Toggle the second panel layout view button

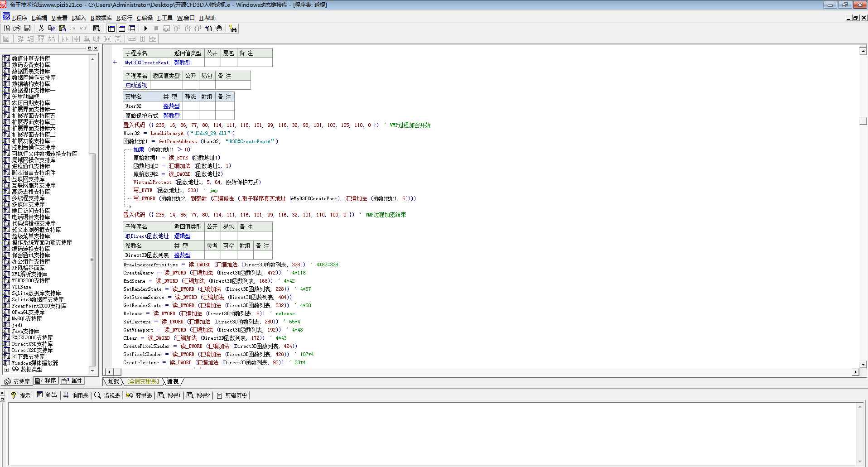click(x=122, y=29)
